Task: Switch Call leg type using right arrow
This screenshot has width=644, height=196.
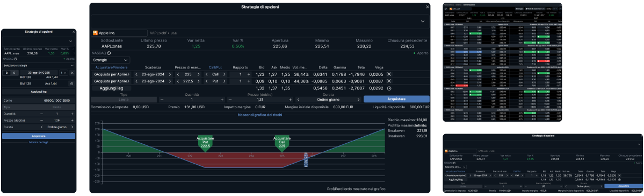Action: coord(225,74)
